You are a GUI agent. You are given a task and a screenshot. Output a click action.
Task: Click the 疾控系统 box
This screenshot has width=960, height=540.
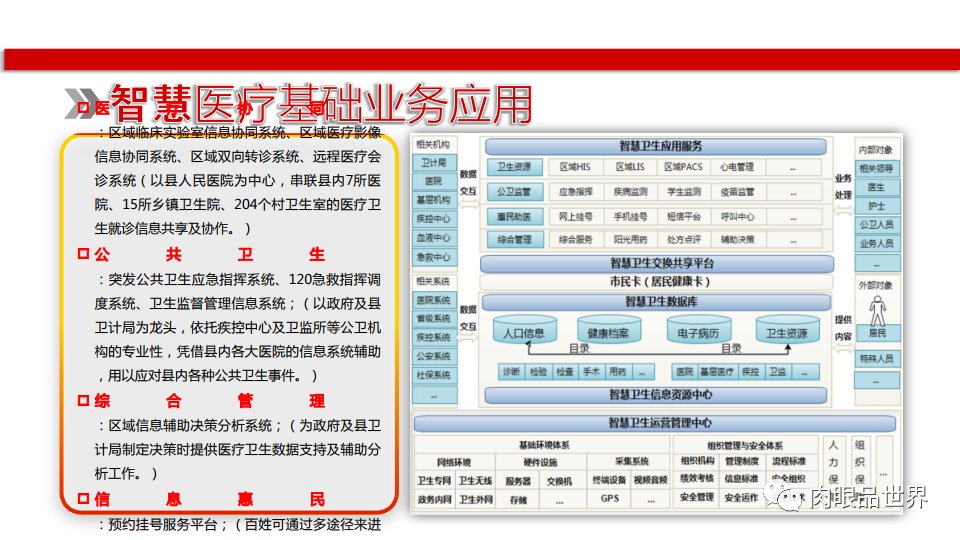tap(434, 337)
